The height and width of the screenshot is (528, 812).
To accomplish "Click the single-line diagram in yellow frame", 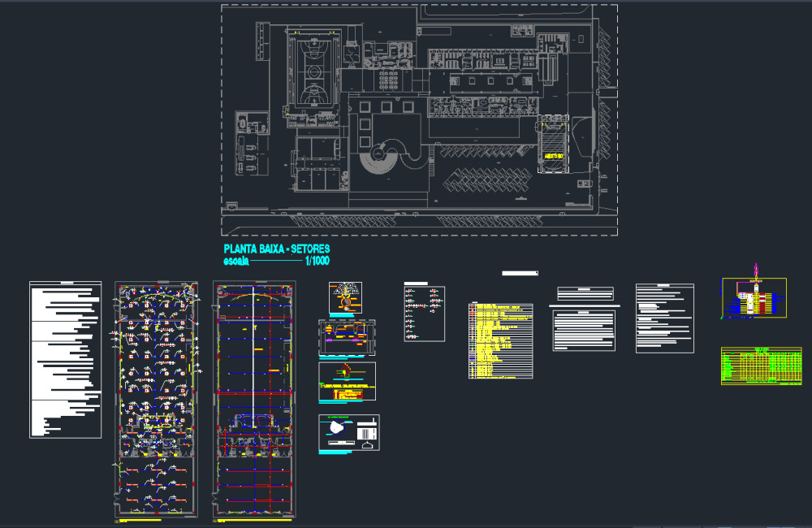I will click(754, 297).
